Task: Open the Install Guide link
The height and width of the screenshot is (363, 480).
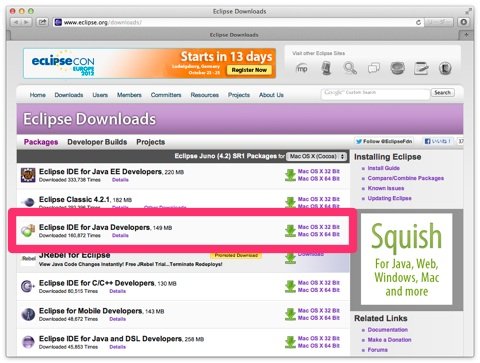Action: click(x=383, y=168)
